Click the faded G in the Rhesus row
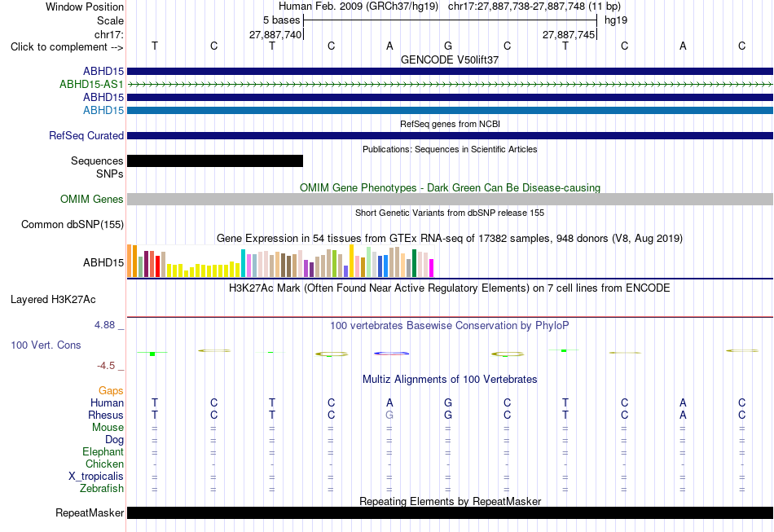Viewport: 774px width, 532px height. 389,415
